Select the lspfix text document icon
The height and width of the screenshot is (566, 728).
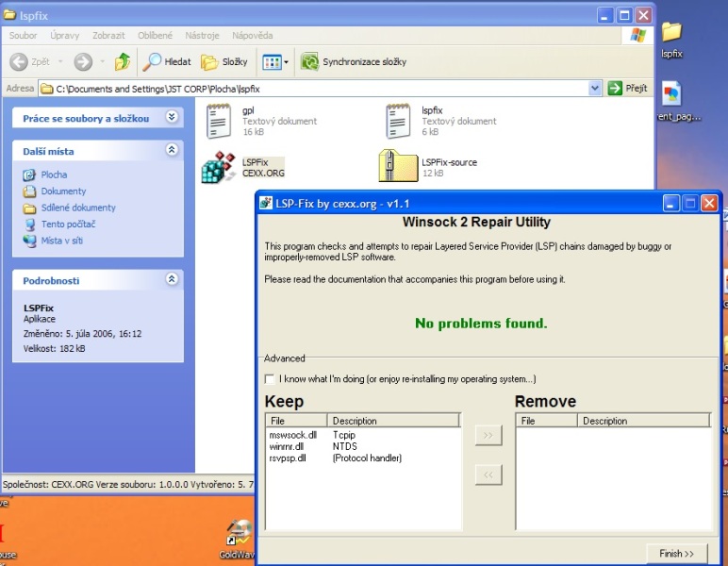pos(399,121)
